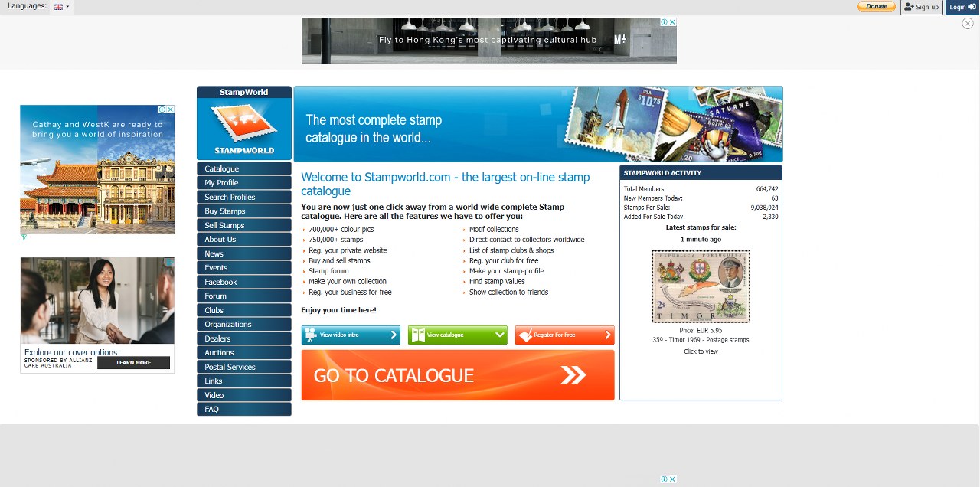Open FAQ menu item
Image resolution: width=980 pixels, height=487 pixels.
click(244, 410)
